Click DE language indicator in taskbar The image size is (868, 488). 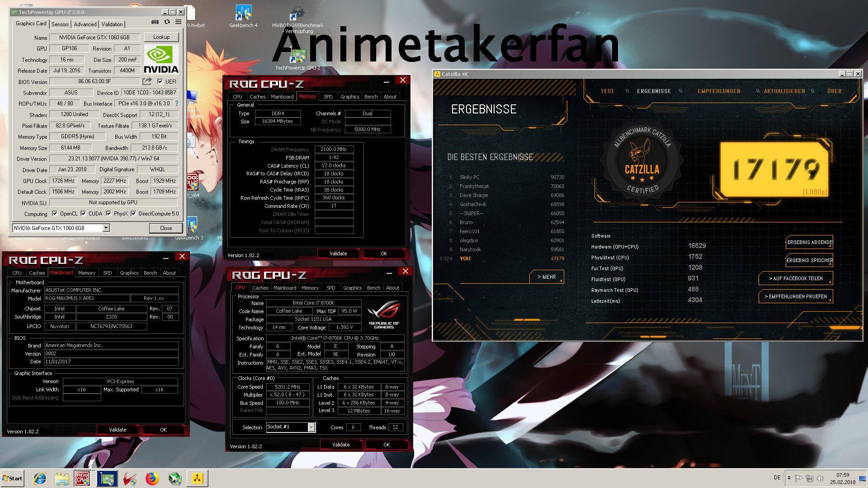[777, 478]
